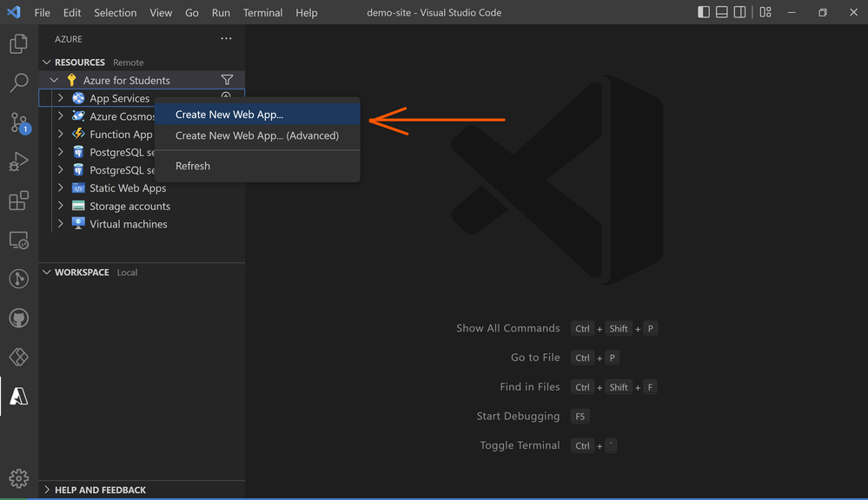
Task: Open the View menu
Action: (x=161, y=12)
